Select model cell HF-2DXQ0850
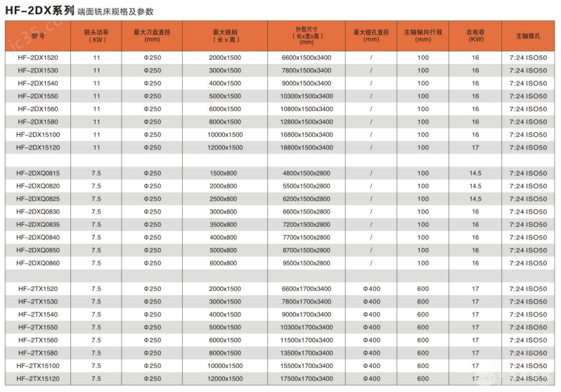Image resolution: width=561 pixels, height=392 pixels. tap(38, 250)
